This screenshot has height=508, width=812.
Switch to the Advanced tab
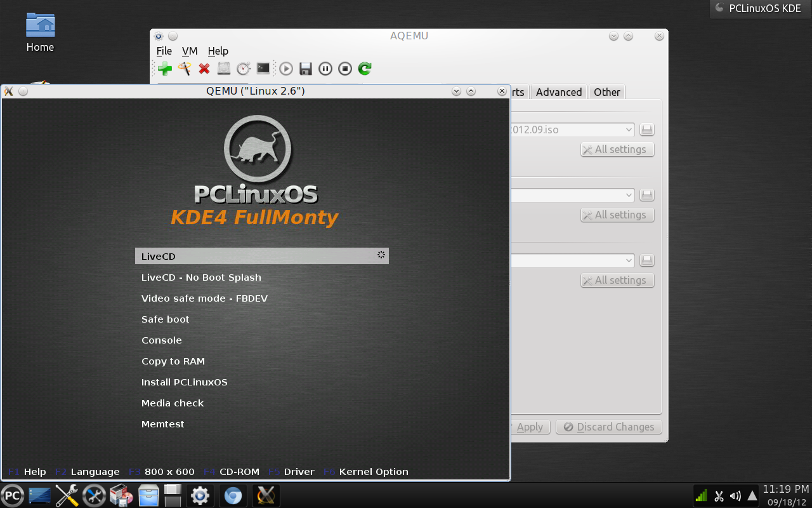click(x=559, y=92)
